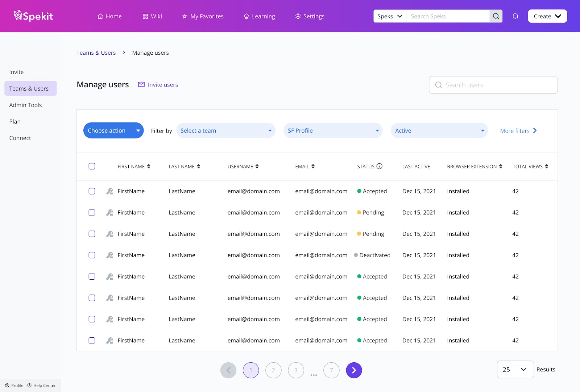This screenshot has height=392, width=580.
Task: Select Invite in the sidebar
Action: coord(16,72)
